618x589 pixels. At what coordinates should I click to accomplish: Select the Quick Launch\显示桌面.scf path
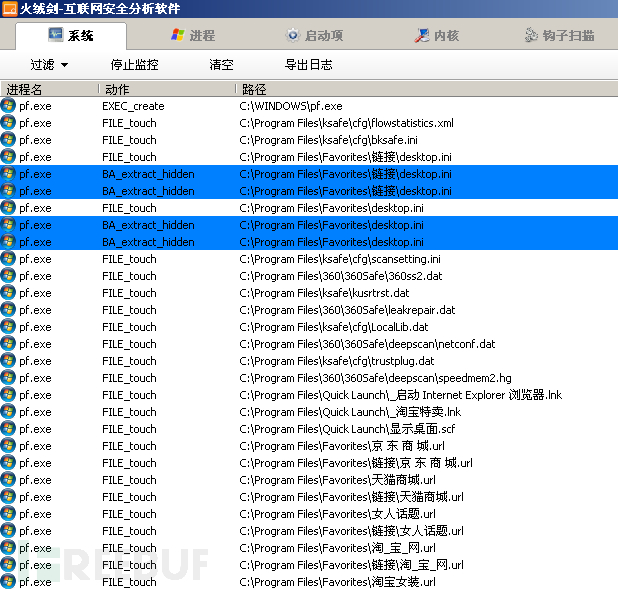coord(347,429)
